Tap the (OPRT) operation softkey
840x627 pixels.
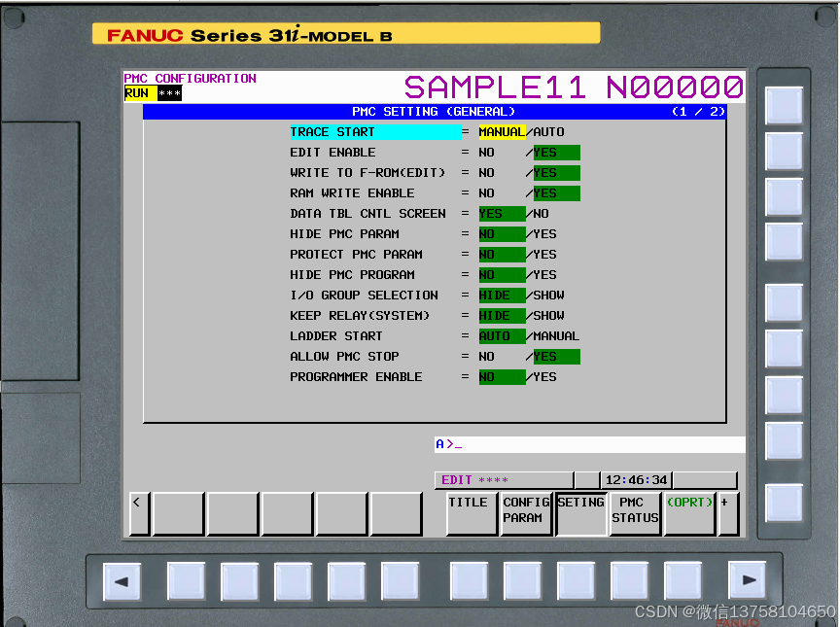(x=690, y=513)
